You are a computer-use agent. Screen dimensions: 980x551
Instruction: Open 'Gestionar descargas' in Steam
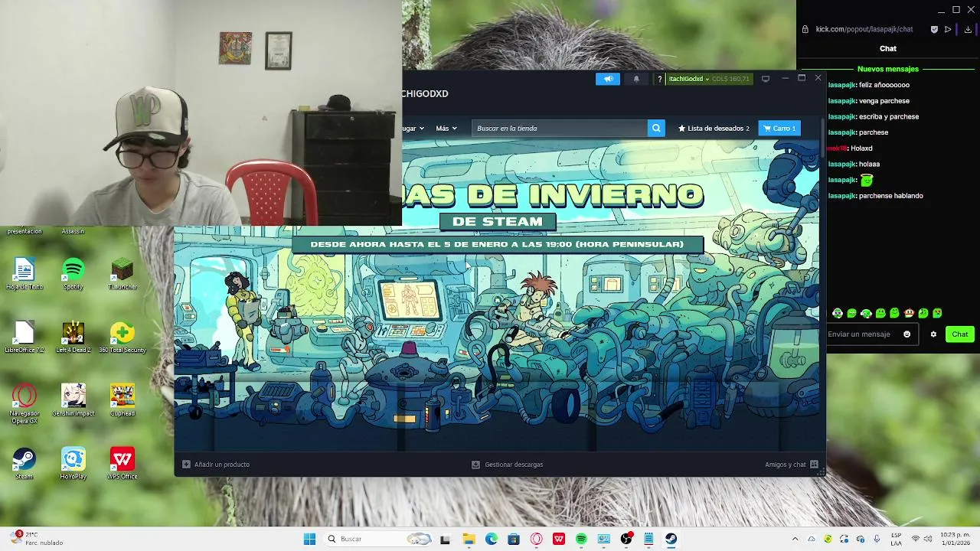[508, 465]
